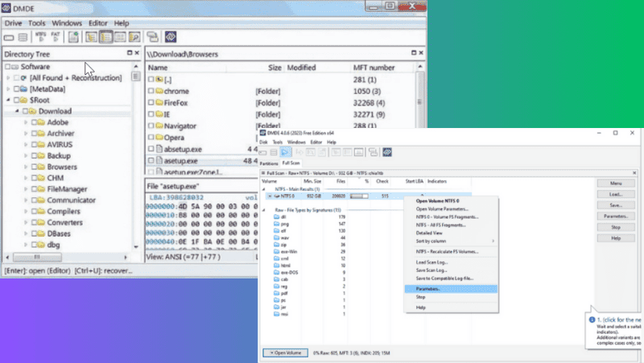Click the Open Volume button

point(286,353)
